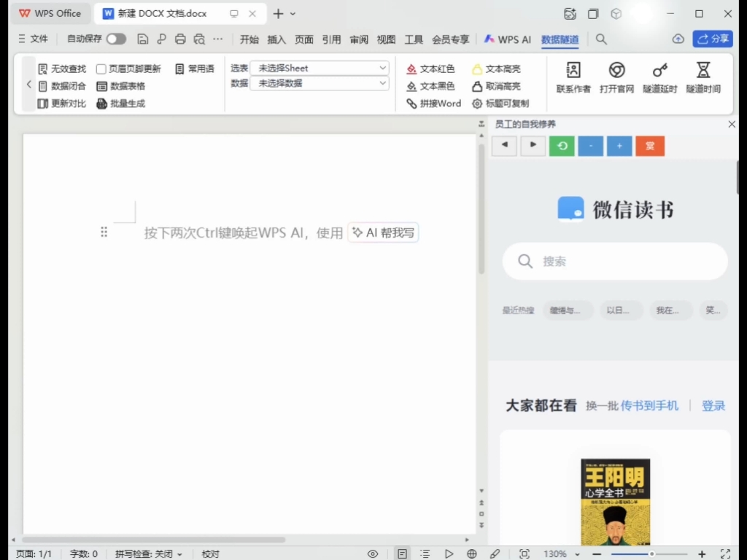Click 换一批 to refresh books
Viewport: 747px width, 560px height.
pyautogui.click(x=602, y=405)
